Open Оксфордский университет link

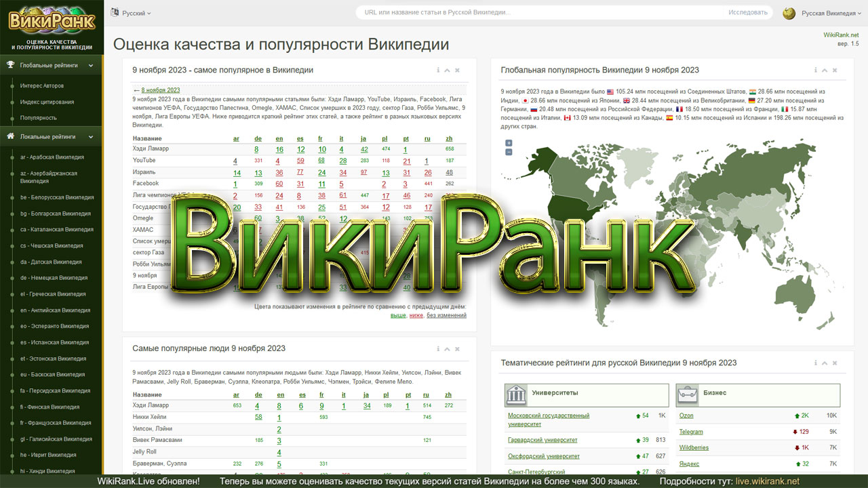coord(544,456)
